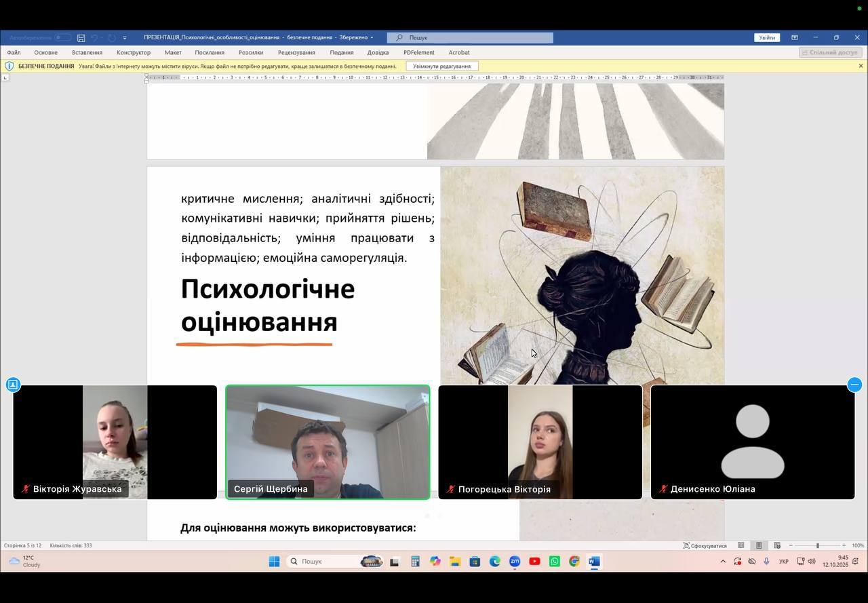
Task: Customize quick access toolbar dropdown arrow
Action: click(x=125, y=38)
